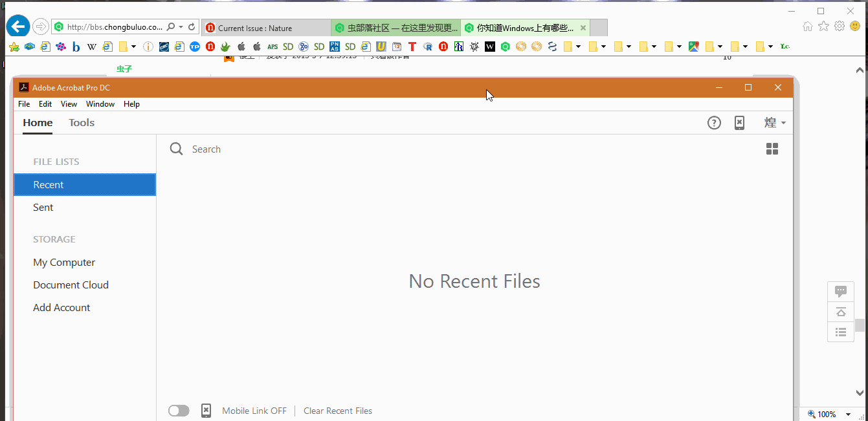Viewport: 868px width, 421px height.
Task: Open the blue 'b' bookmark
Action: 76,47
